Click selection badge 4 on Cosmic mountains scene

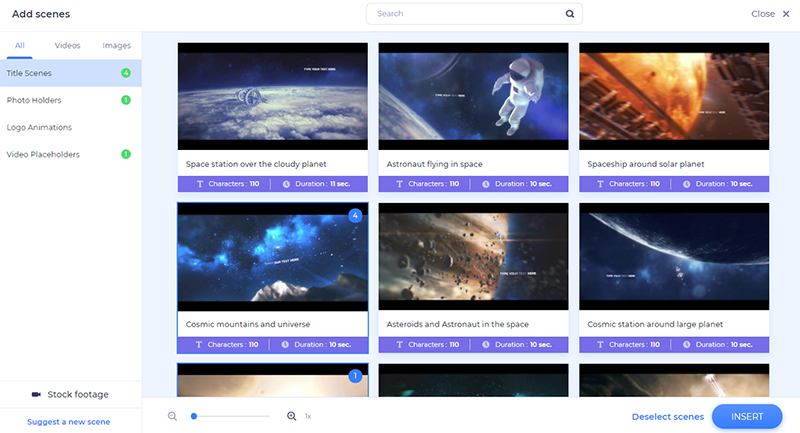tap(354, 215)
